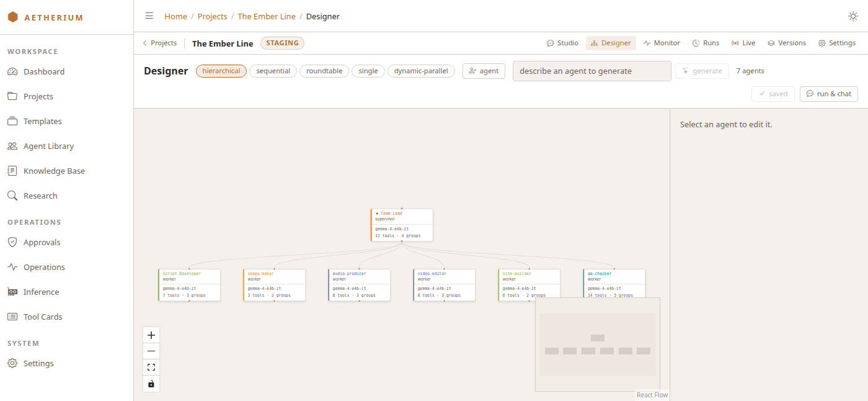
Task: Switch to the Live tab
Action: coord(743,43)
